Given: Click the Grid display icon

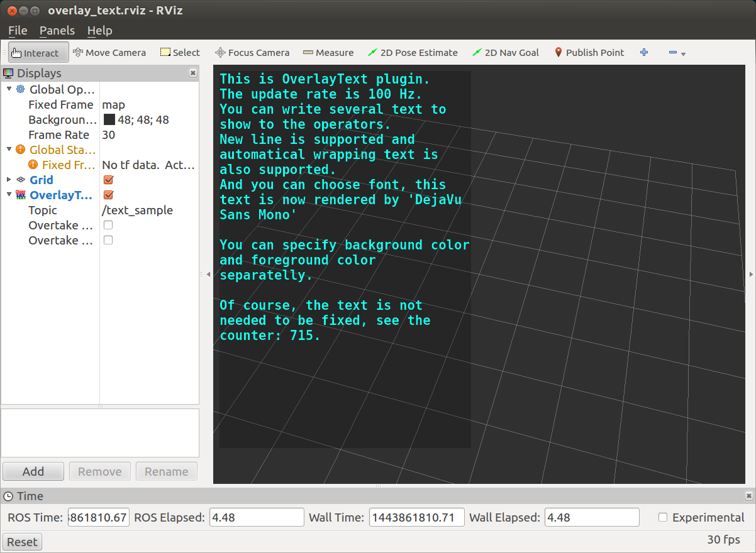Looking at the screenshot, I should click(x=21, y=180).
